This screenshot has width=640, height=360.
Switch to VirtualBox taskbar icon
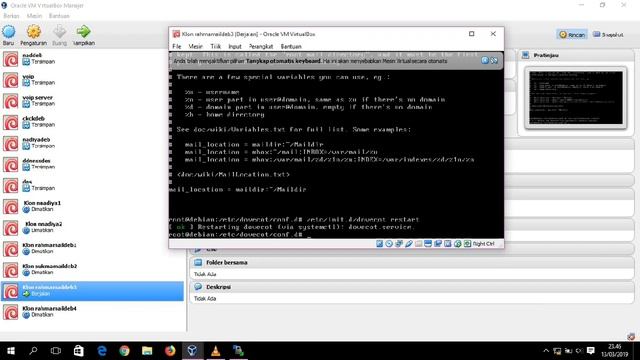(x=192, y=351)
